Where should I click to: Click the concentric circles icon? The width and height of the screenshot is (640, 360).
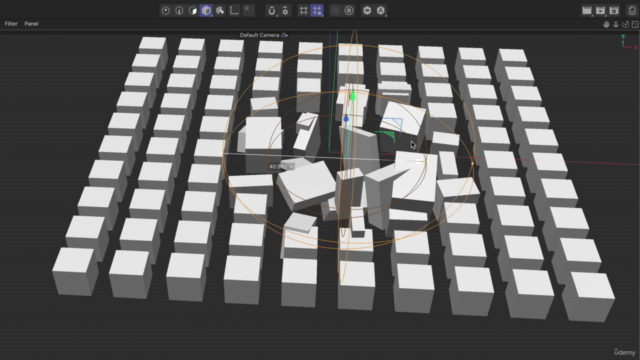pyautogui.click(x=349, y=11)
